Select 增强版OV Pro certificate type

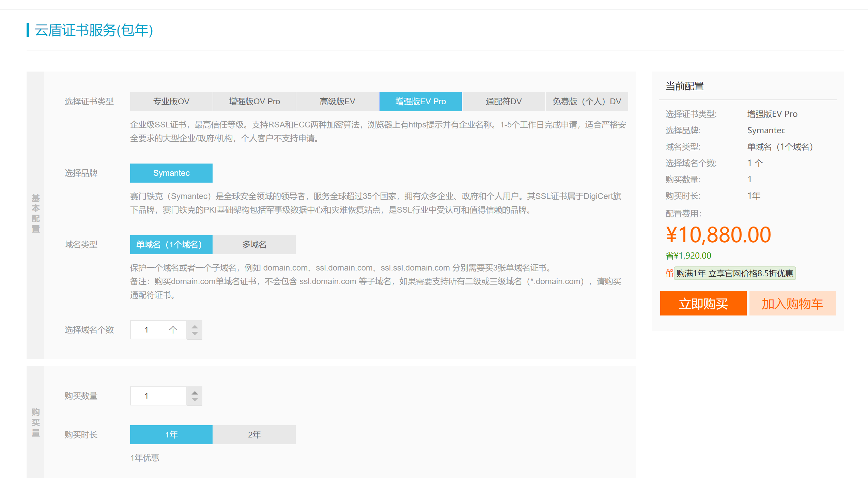pyautogui.click(x=254, y=102)
